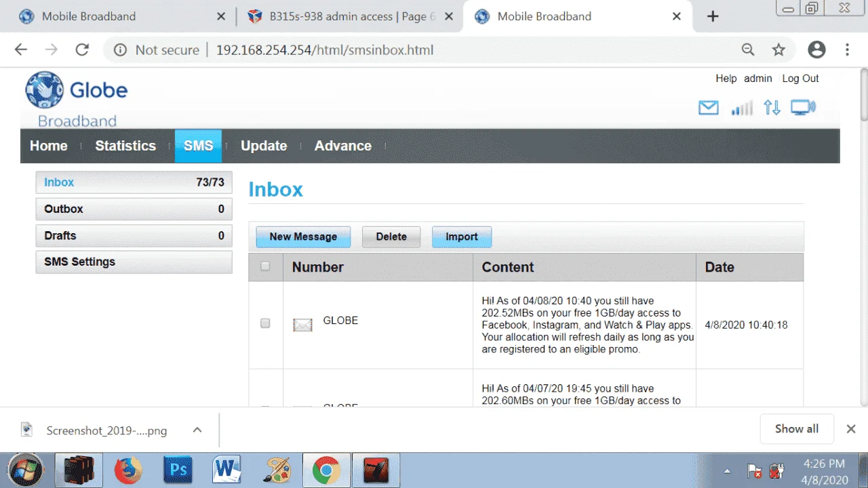
Task: Open Photoshop from the taskbar
Action: (x=178, y=470)
